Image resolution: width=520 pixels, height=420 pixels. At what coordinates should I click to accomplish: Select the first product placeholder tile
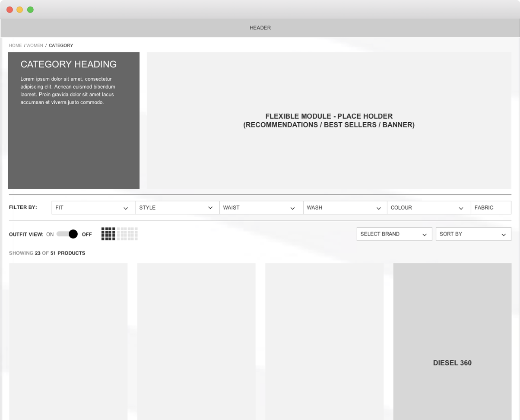pos(68,341)
